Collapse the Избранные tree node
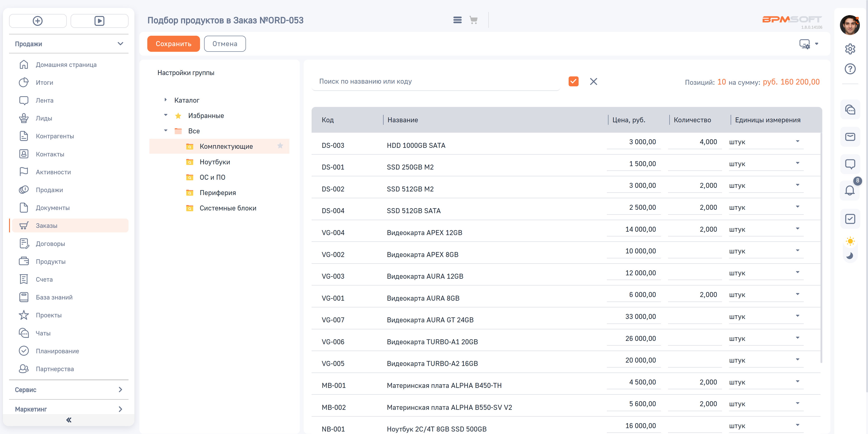This screenshot has height=434, width=868. coord(165,115)
